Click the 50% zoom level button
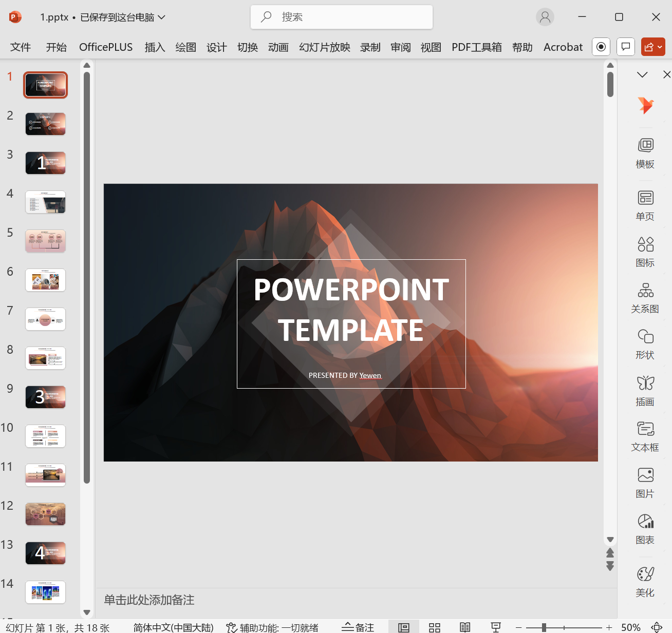Viewport: 672px width, 633px height. (630, 627)
